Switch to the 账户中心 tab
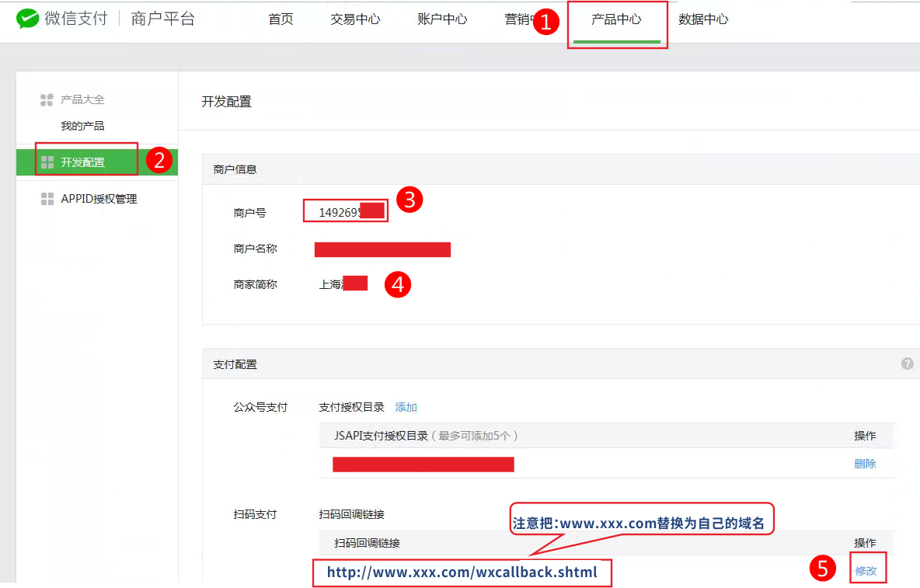The height and width of the screenshot is (588, 920). pos(442,19)
